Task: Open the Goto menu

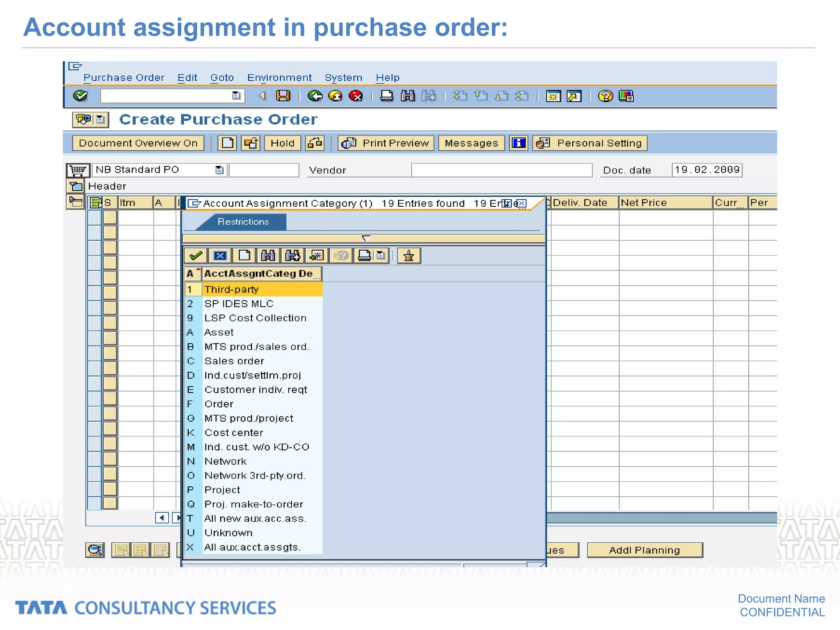Action: tap(222, 78)
